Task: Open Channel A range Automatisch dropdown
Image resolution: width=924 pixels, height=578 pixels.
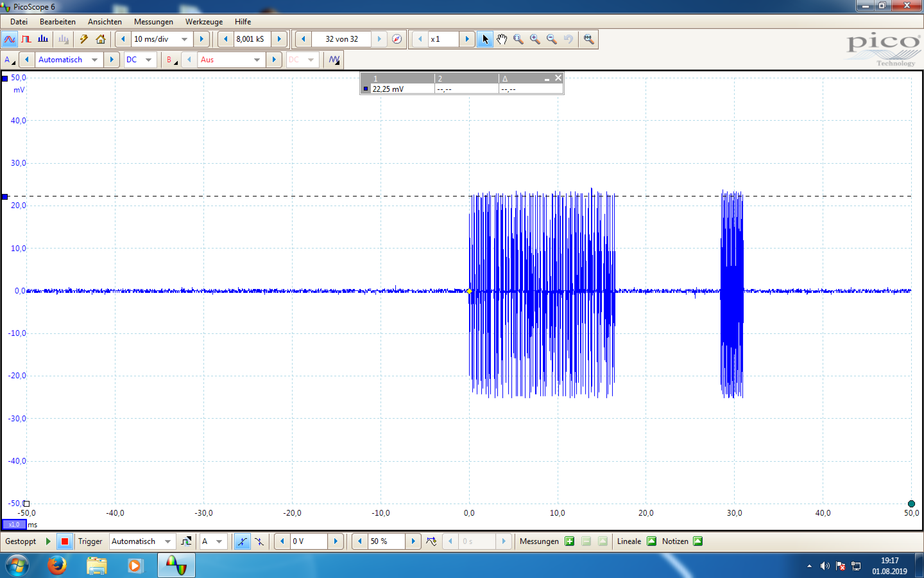Action: [95, 60]
